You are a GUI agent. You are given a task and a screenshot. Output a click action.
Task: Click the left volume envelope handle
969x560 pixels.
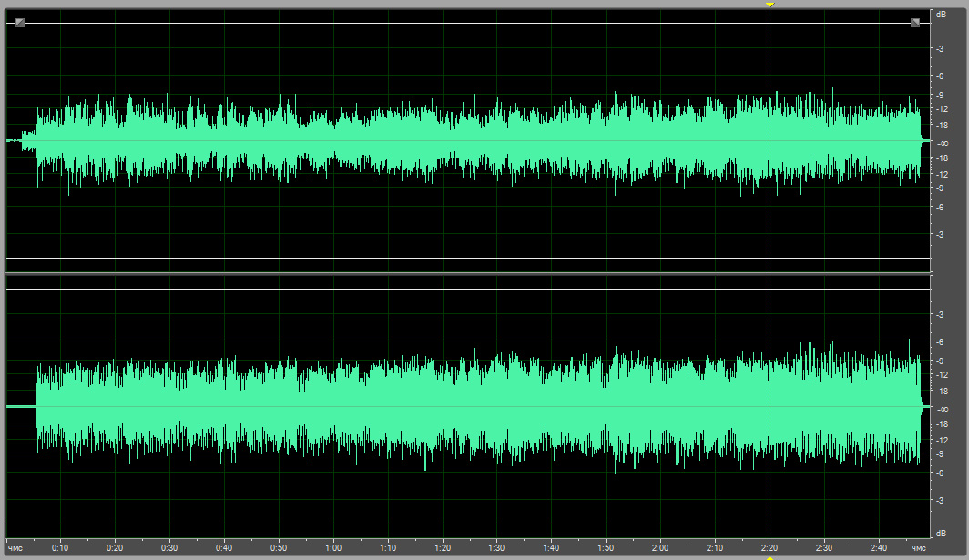pyautogui.click(x=20, y=23)
